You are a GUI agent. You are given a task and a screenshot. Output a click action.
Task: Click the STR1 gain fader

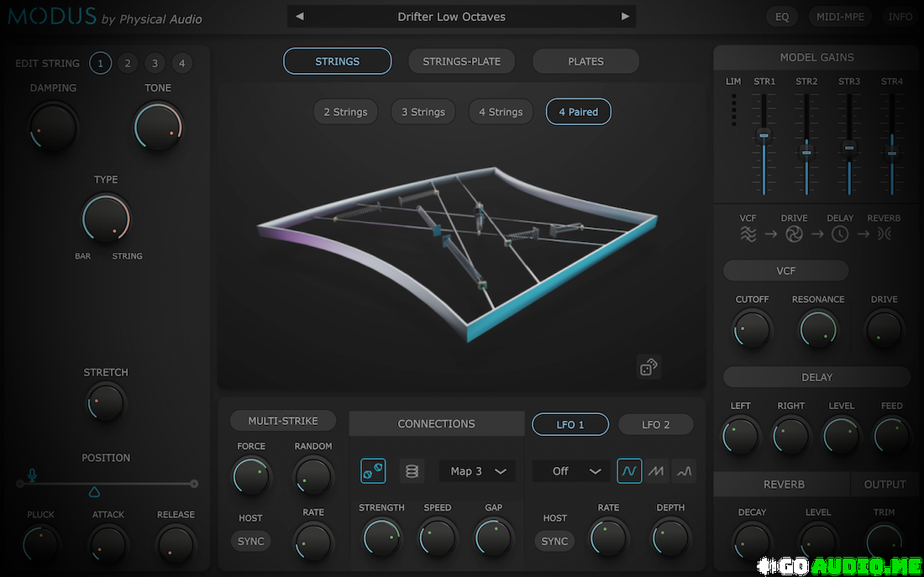(764, 135)
